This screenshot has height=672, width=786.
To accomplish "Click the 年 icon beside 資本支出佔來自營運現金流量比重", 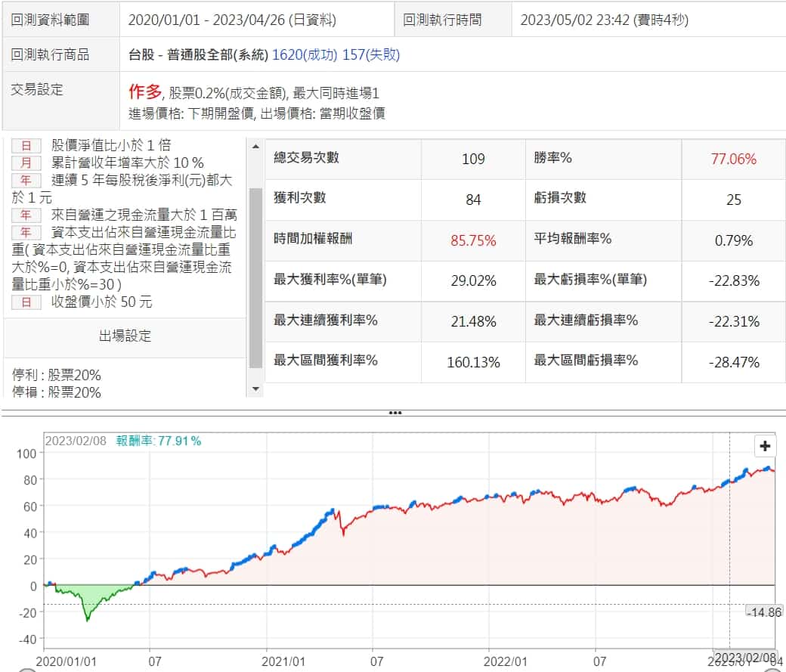I will pyautogui.click(x=26, y=233).
